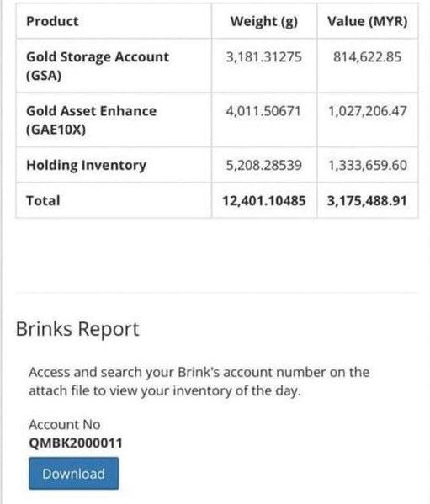Click total value 3,175,488.91
Viewport: 430px width, 504px height.
(x=368, y=201)
